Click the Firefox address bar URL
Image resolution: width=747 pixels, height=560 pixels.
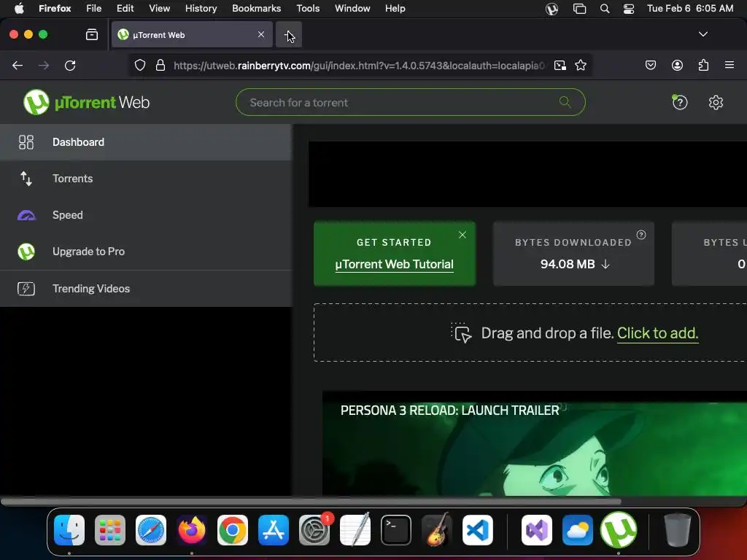pyautogui.click(x=359, y=66)
